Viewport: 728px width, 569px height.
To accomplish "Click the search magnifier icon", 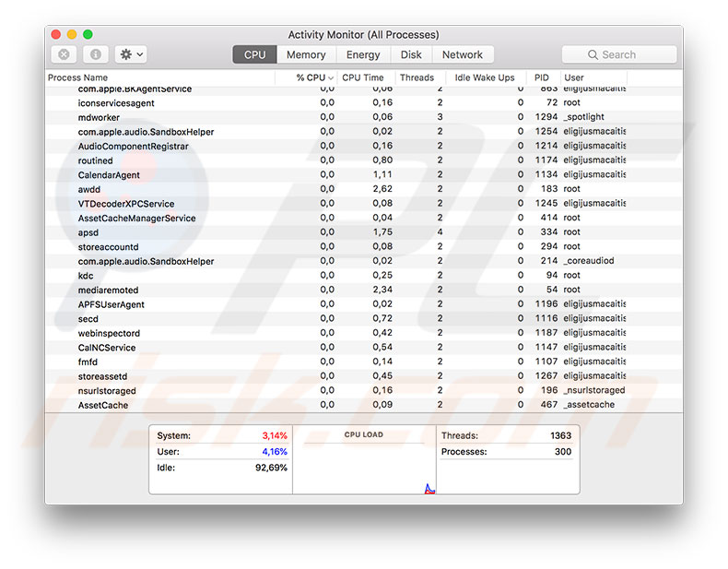I will coord(593,54).
